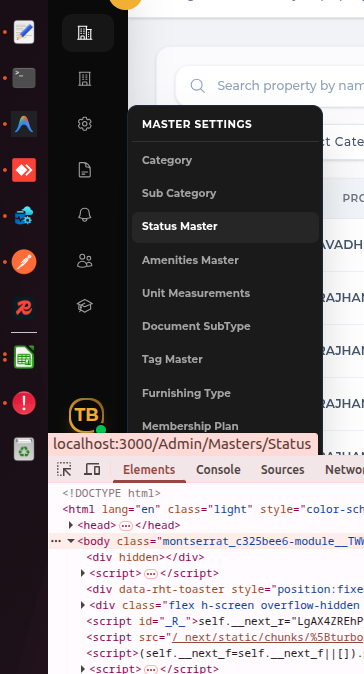The height and width of the screenshot is (674, 364).
Task: Launch Postman from the dock
Action: [24, 262]
